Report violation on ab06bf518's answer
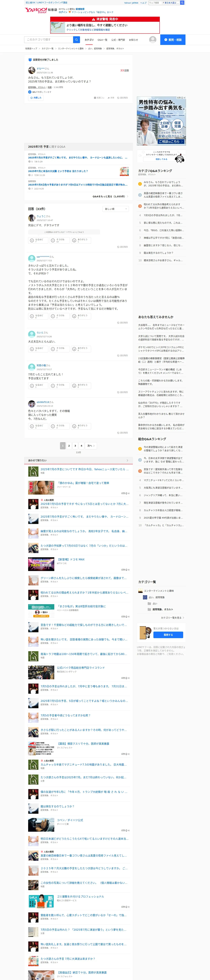This screenshot has height=980, width=210. coord(123,433)
